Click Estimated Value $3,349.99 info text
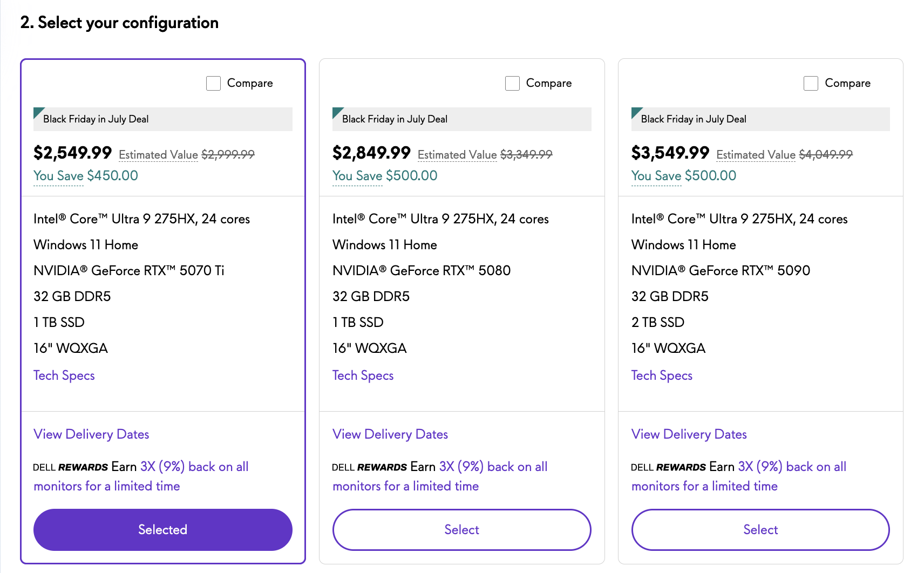The width and height of the screenshot is (924, 573). 457,155
